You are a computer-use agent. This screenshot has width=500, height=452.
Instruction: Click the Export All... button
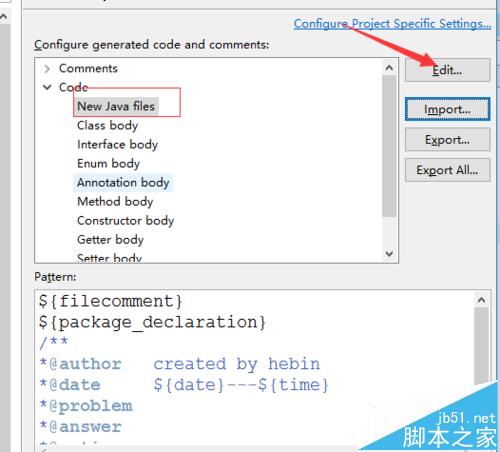pos(447,170)
